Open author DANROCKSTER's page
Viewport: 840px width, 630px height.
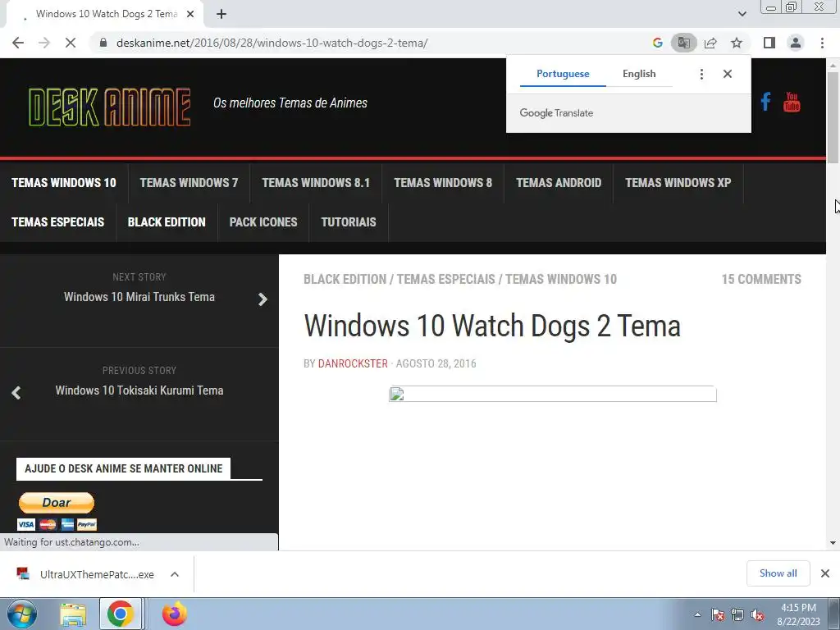(x=353, y=363)
